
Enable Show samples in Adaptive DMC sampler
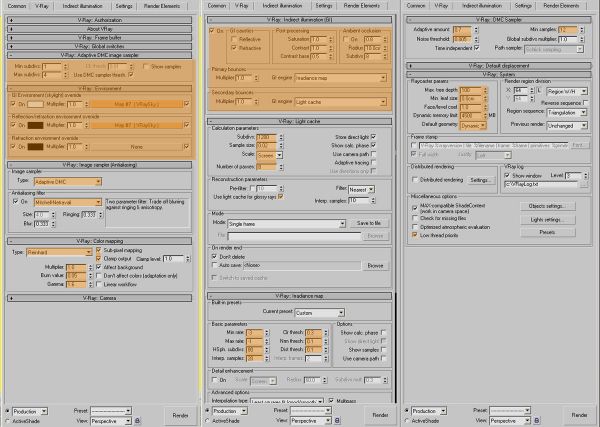(145, 67)
